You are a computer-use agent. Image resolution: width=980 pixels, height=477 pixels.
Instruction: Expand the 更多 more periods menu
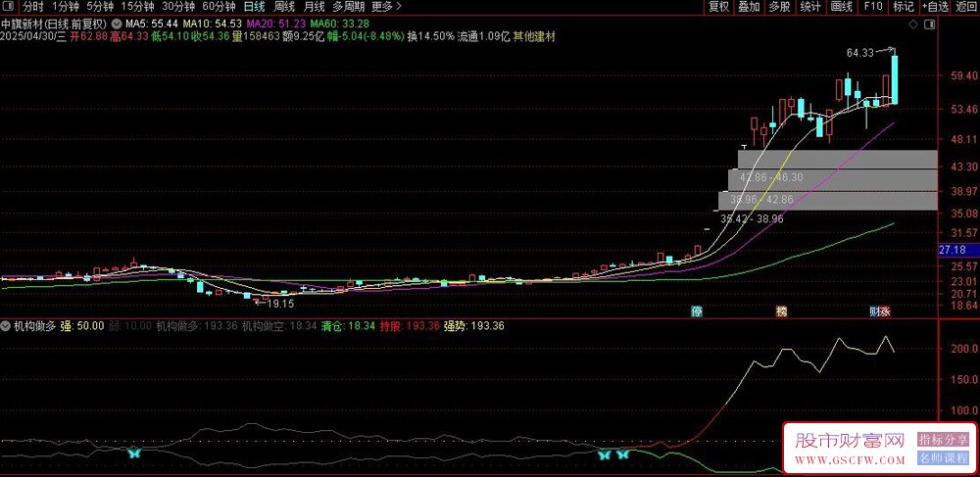tap(386, 7)
